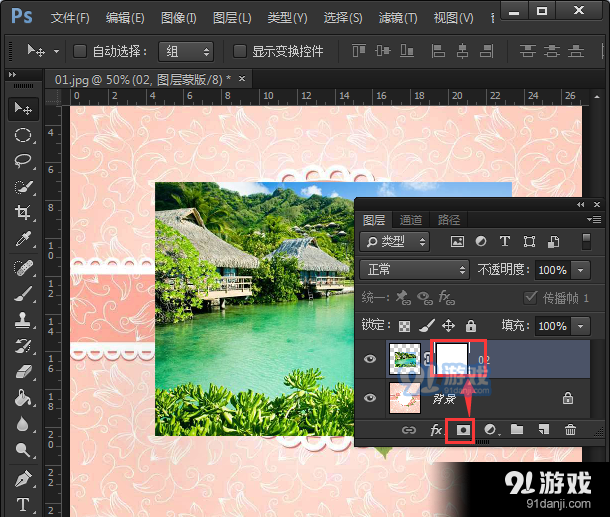Select the Pen tool
This screenshot has width=610, height=517.
point(23,478)
